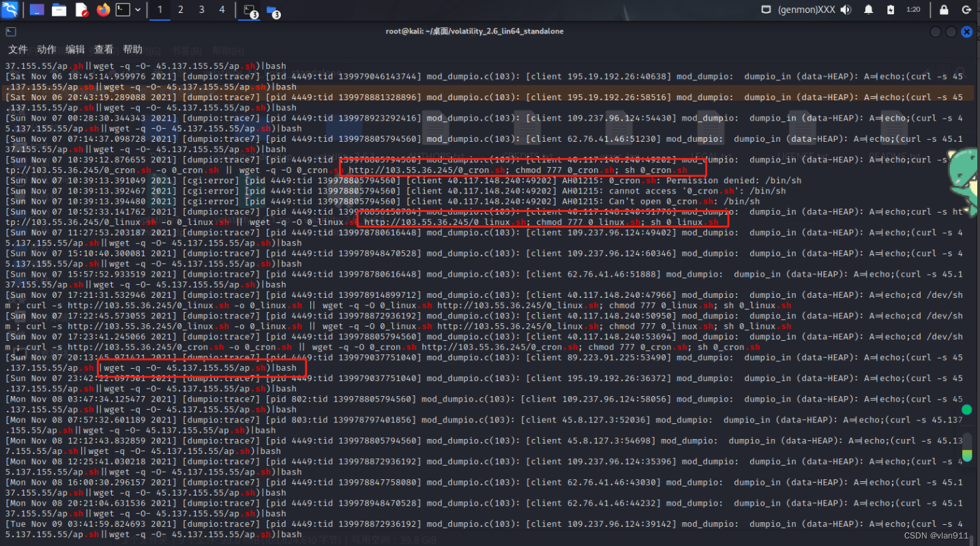The width and height of the screenshot is (980, 546).
Task: Click window title 'root@kali: ~/桌面/volatility_2.6_lin64_standalone'
Action: click(x=475, y=31)
